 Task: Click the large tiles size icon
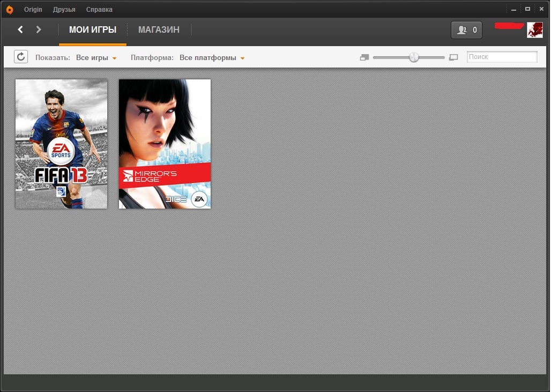click(x=453, y=57)
